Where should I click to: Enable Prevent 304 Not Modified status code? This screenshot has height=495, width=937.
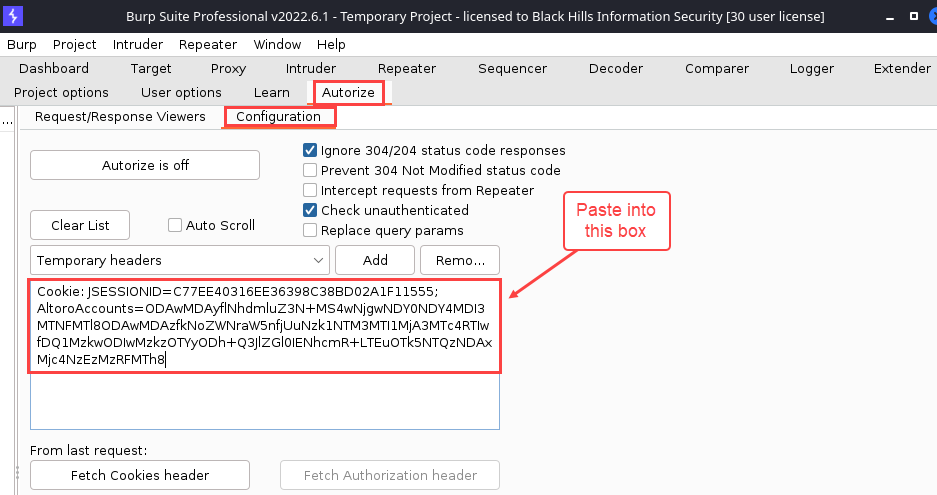coord(310,170)
